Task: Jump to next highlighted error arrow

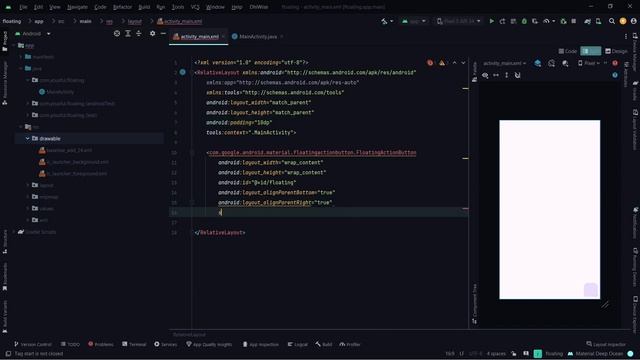Action: (463, 63)
